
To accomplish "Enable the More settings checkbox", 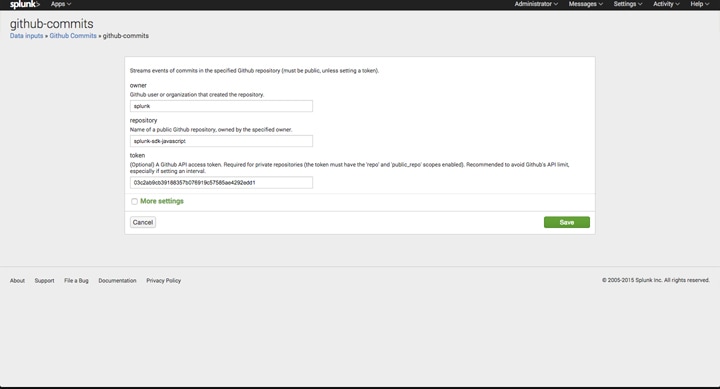I will coord(134,201).
